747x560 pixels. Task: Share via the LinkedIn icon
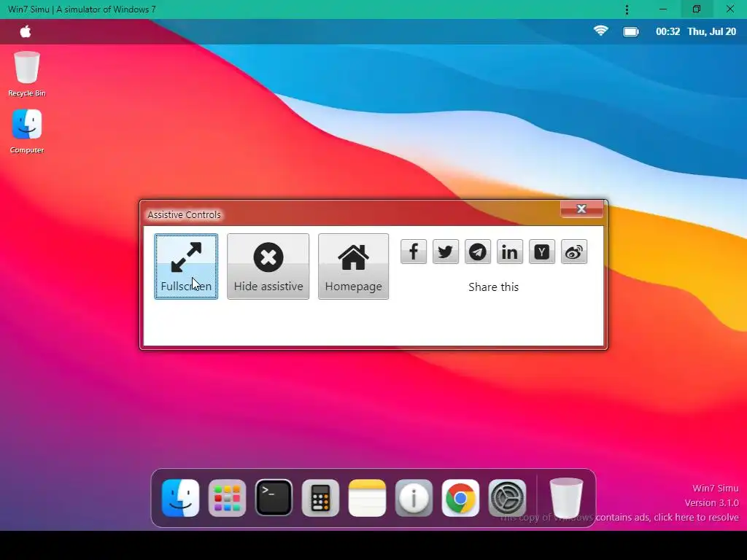(x=510, y=252)
